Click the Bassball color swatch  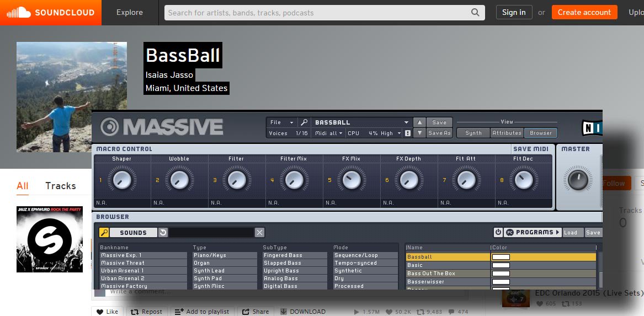[501, 257]
